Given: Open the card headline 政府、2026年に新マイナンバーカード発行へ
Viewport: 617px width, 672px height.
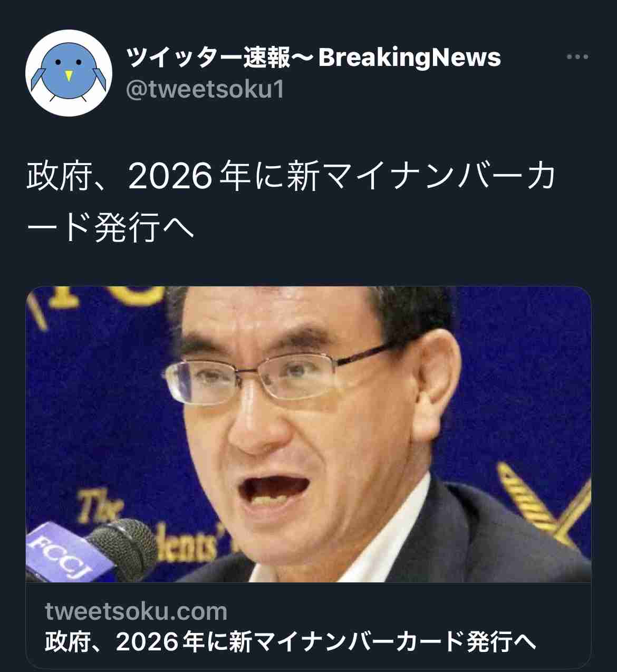Looking at the screenshot, I should click(x=291, y=642).
